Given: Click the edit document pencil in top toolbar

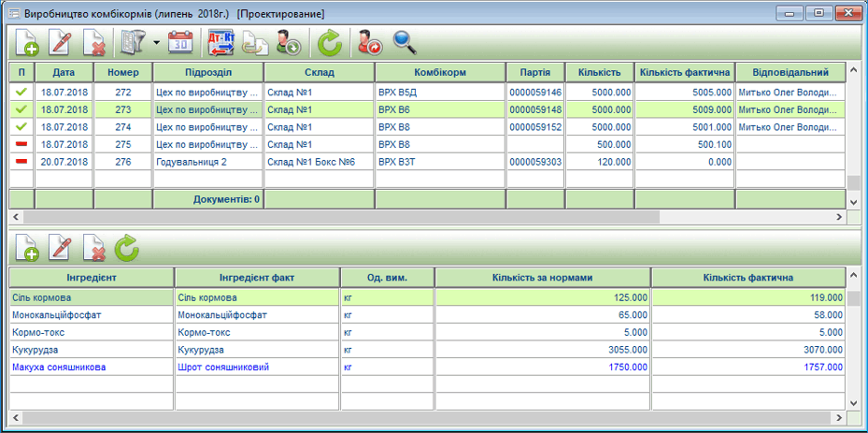Looking at the screenshot, I should [61, 43].
